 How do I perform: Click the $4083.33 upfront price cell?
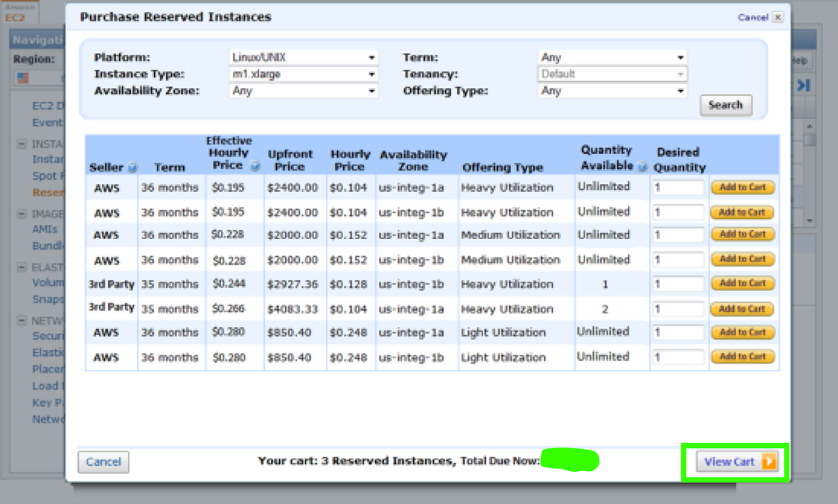pos(293,309)
